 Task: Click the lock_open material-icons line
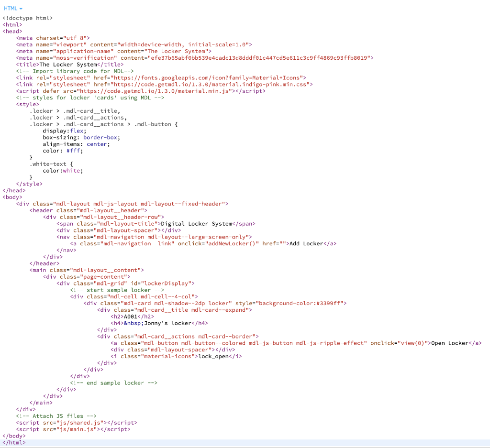[176, 356]
